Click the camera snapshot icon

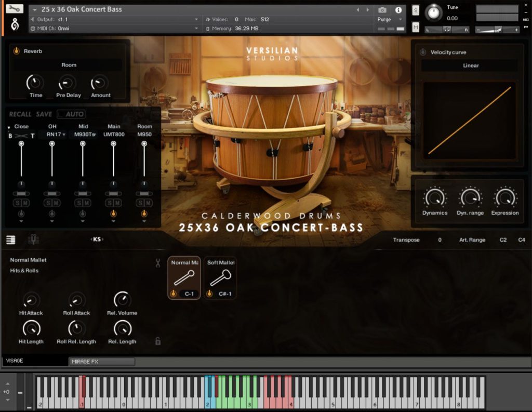[x=382, y=10]
